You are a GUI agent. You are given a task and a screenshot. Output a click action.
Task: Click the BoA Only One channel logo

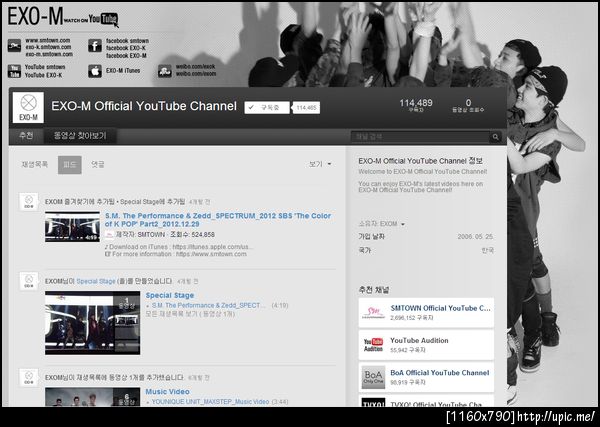pyautogui.click(x=373, y=377)
